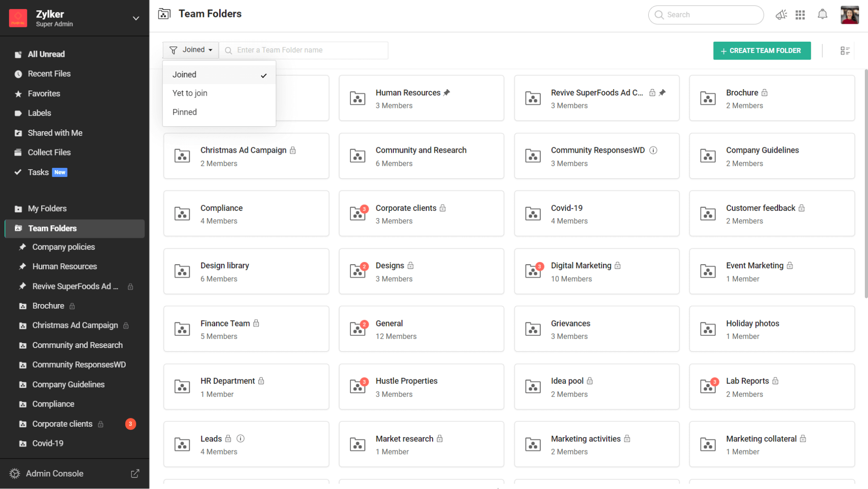Toggle the Joined filter dropdown
Viewport: 868px width, 489px height.
tap(191, 50)
